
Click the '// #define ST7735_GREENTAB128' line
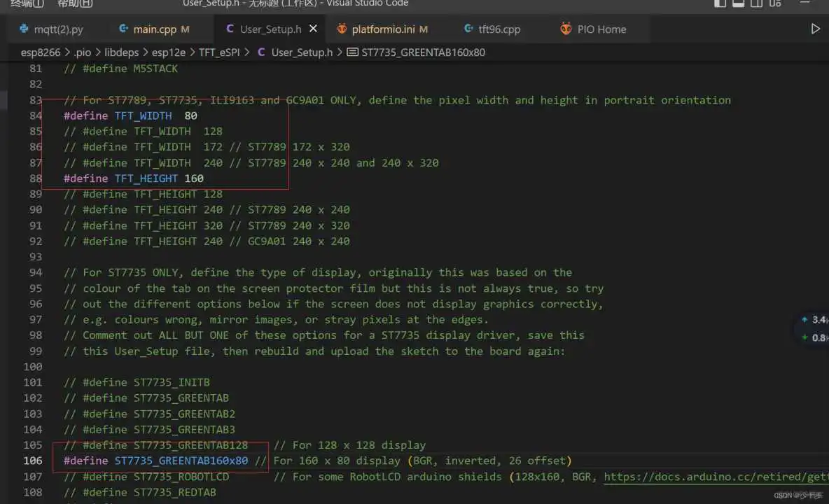point(156,445)
